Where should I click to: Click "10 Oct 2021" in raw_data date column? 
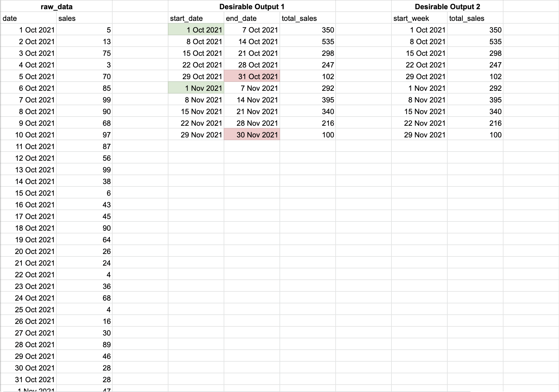click(29, 135)
